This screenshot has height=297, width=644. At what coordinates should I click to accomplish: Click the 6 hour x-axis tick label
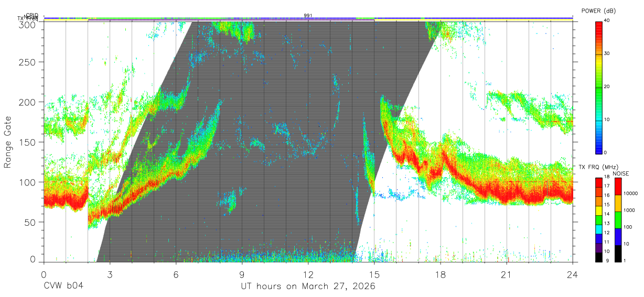tap(176, 274)
